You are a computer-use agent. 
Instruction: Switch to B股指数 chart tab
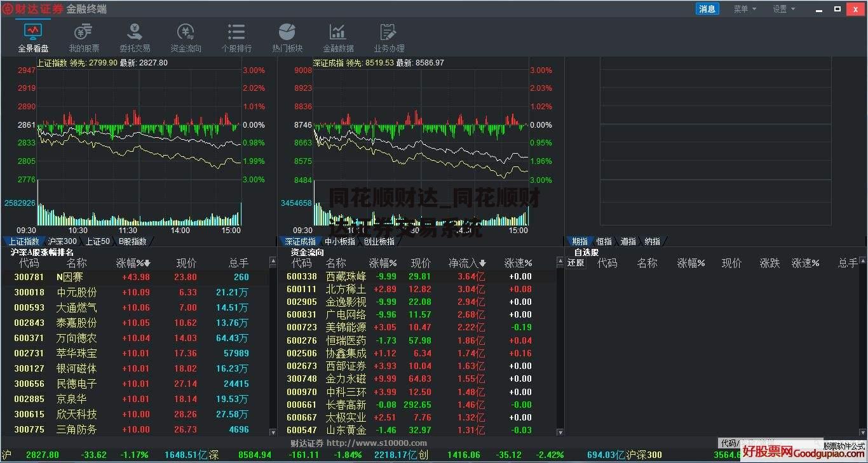click(x=133, y=241)
